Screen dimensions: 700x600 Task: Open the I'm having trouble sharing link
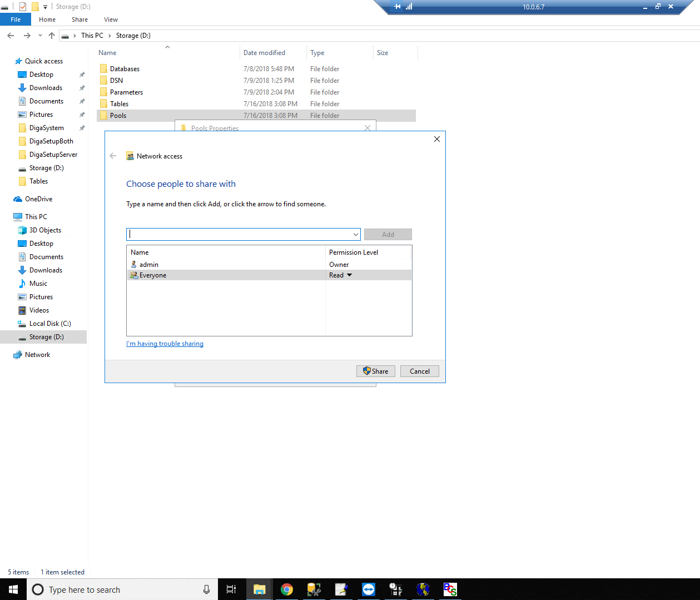coord(165,344)
